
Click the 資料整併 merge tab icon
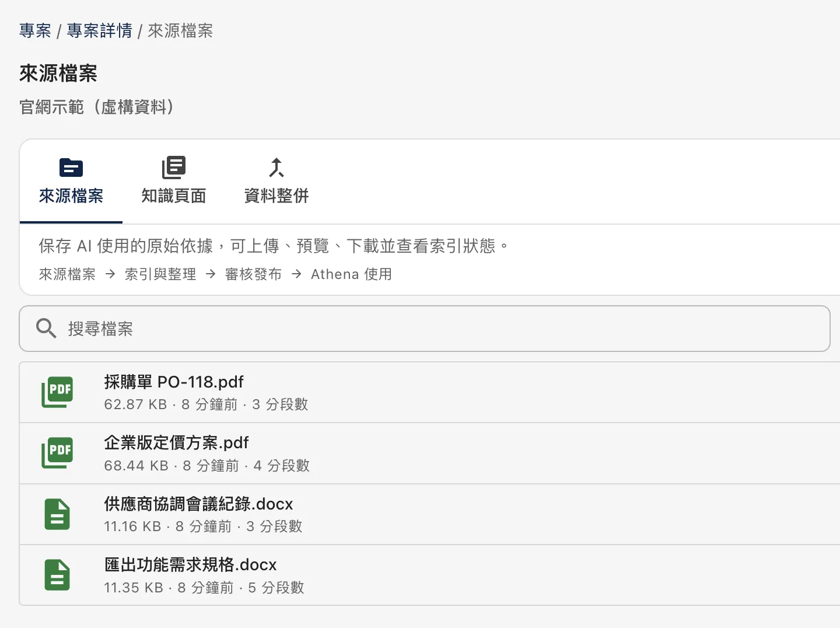276,168
